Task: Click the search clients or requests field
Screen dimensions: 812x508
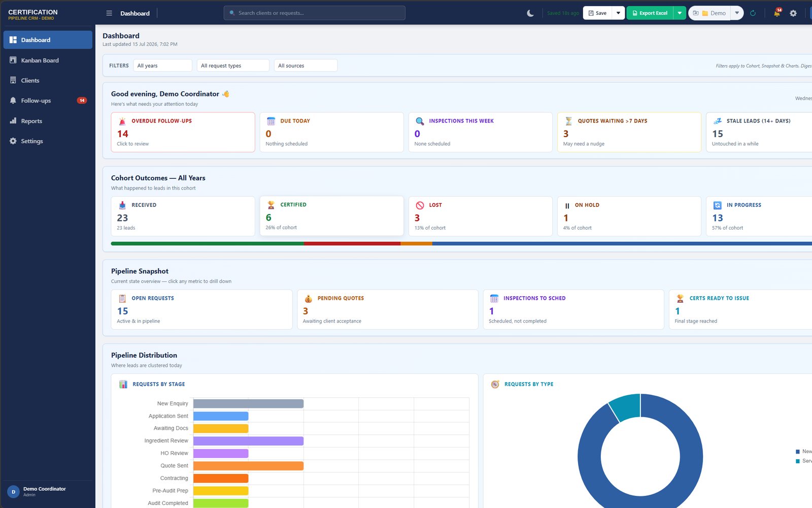Action: (314, 13)
